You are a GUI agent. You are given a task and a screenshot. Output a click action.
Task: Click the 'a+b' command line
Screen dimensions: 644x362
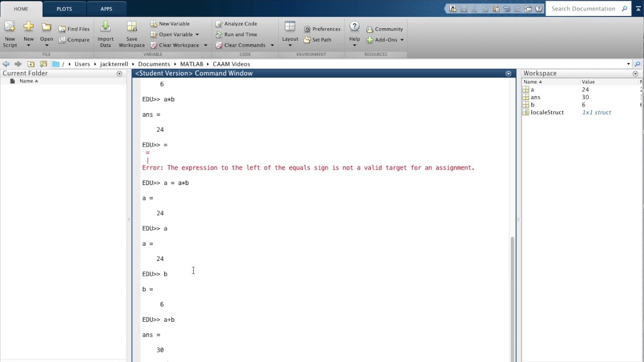click(158, 320)
